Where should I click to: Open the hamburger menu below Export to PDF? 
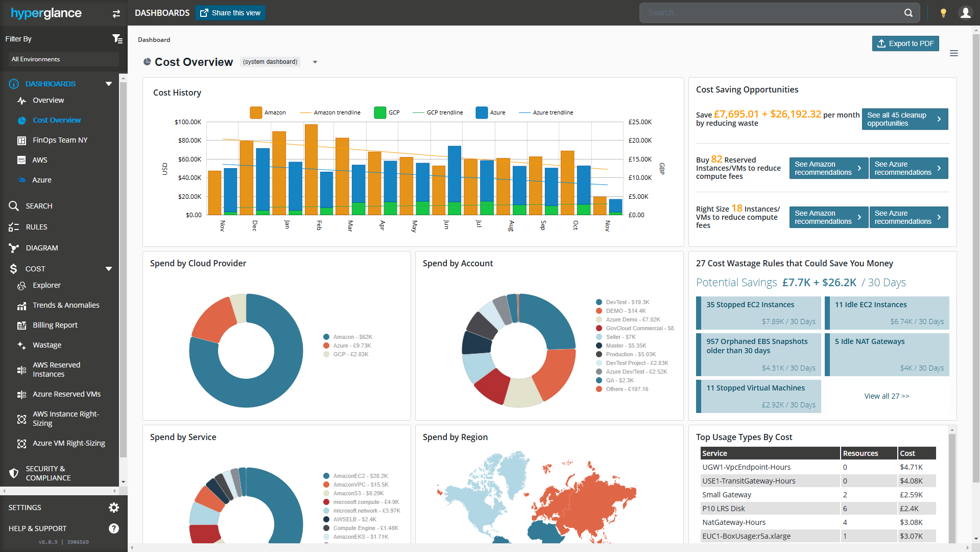[x=953, y=53]
